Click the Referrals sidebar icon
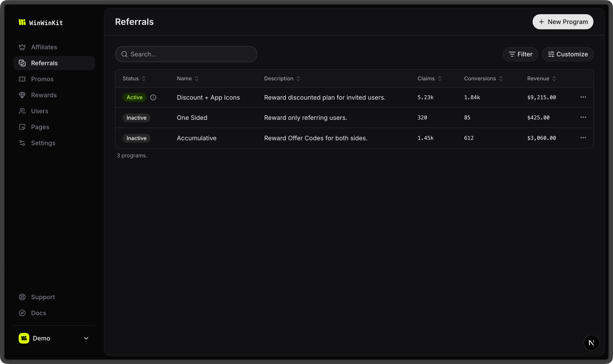 click(x=22, y=63)
